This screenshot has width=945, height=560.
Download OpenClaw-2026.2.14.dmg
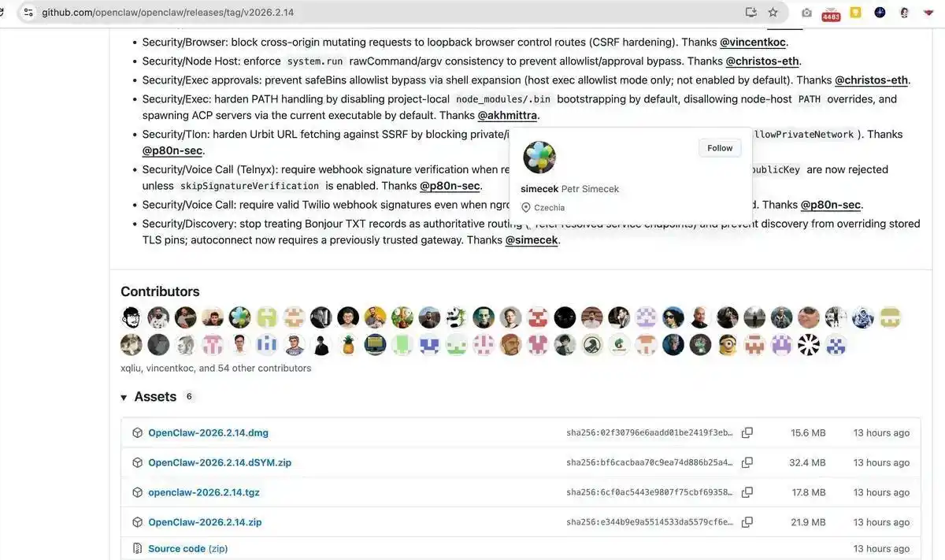pyautogui.click(x=208, y=432)
